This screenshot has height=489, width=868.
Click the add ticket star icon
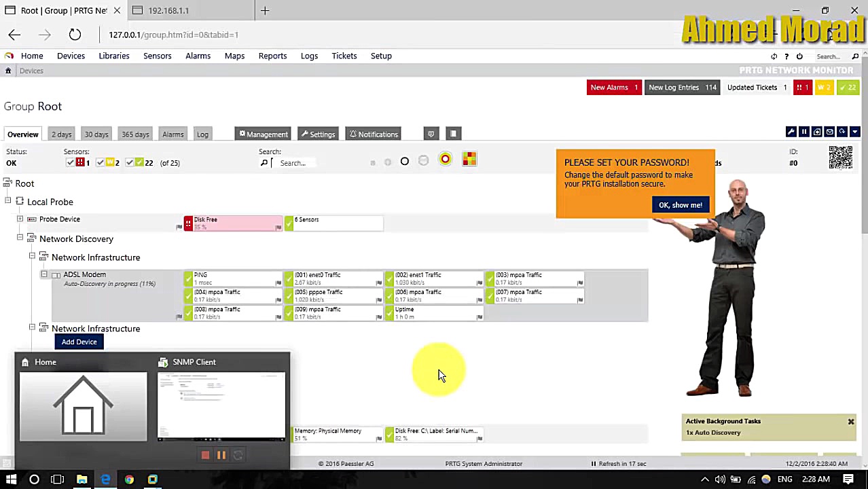pos(816,132)
